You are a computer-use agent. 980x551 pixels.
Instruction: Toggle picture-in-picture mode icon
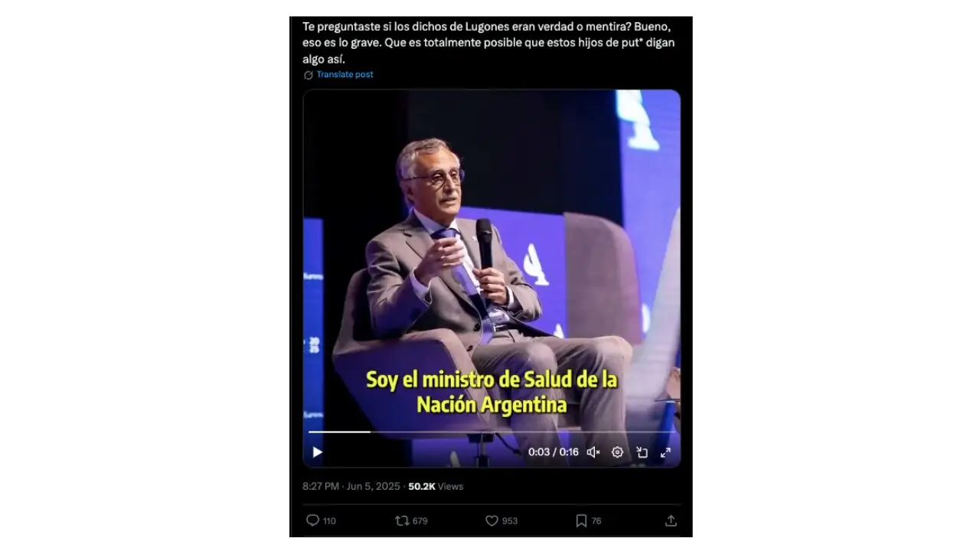[x=642, y=452]
